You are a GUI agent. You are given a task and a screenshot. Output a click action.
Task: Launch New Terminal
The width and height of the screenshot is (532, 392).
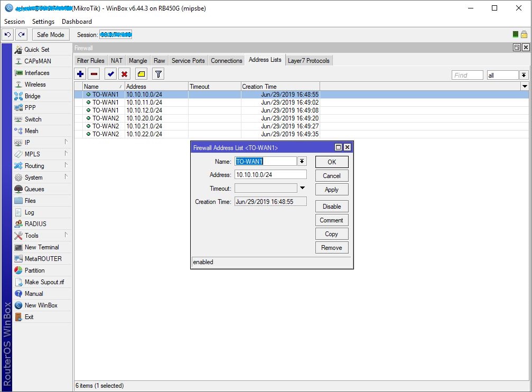click(x=42, y=247)
